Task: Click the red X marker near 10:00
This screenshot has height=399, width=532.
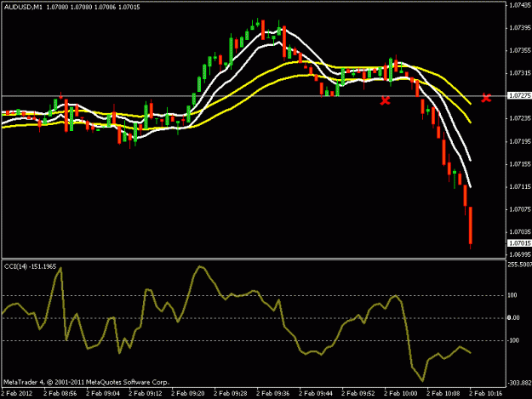Action: click(385, 100)
